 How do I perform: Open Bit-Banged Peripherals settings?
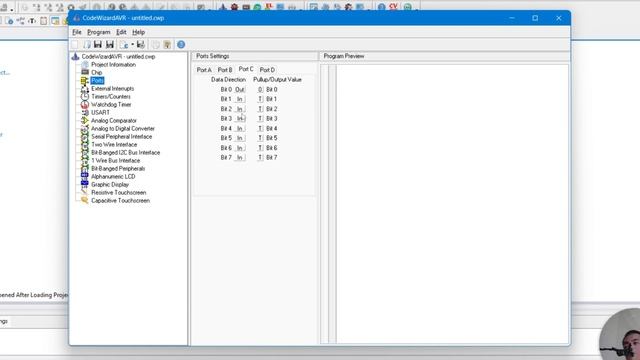(x=118, y=169)
